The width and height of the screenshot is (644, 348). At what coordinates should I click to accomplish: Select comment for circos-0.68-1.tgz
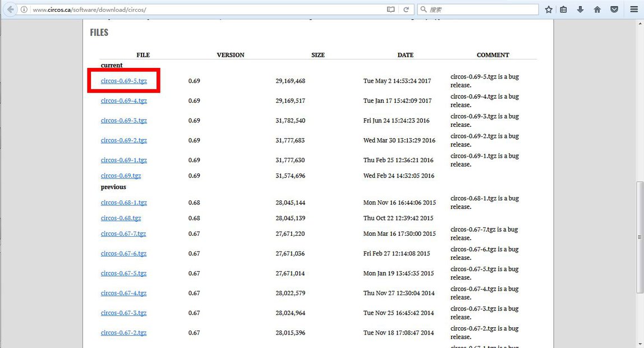485,203
